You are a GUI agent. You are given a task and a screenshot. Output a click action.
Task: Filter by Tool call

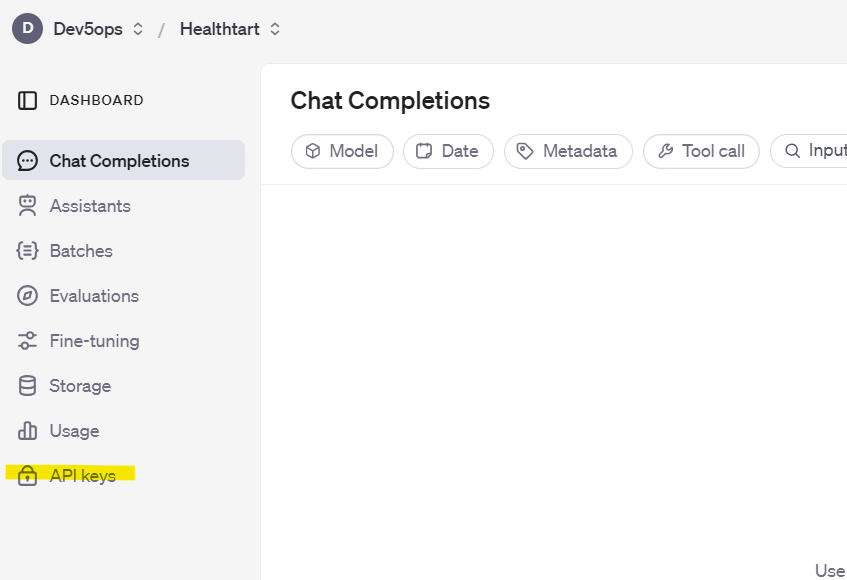pos(701,151)
